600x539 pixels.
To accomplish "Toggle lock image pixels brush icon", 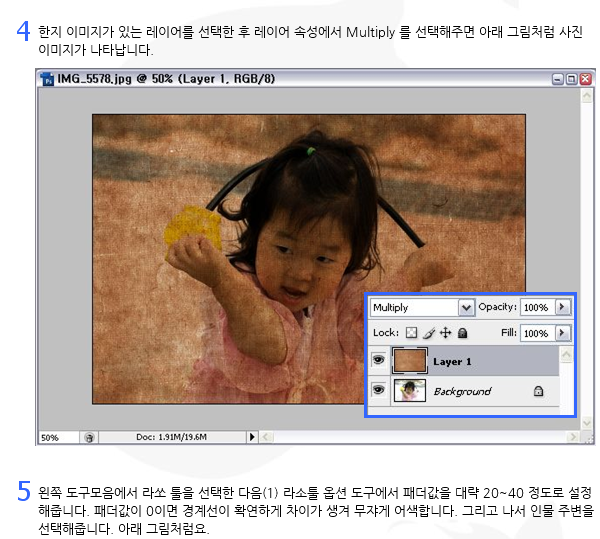I will 429,333.
